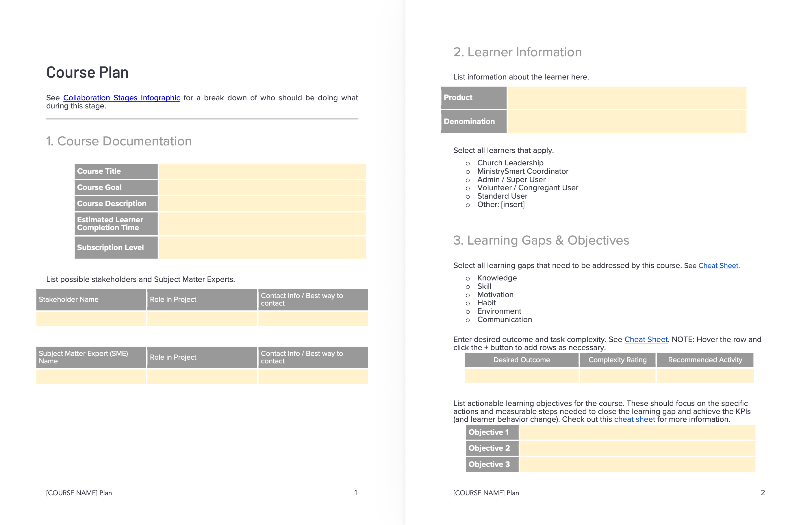
Task: Select the Standard User option
Action: (502, 196)
